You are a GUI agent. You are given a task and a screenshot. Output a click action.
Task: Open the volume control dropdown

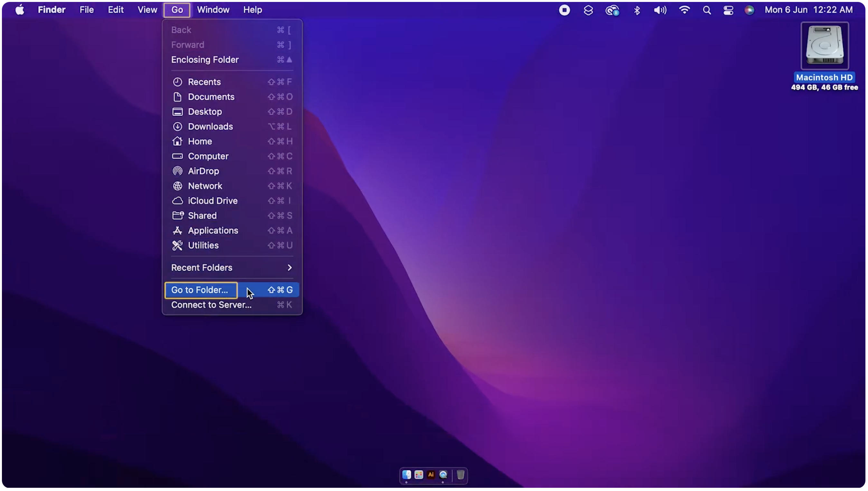[660, 10]
